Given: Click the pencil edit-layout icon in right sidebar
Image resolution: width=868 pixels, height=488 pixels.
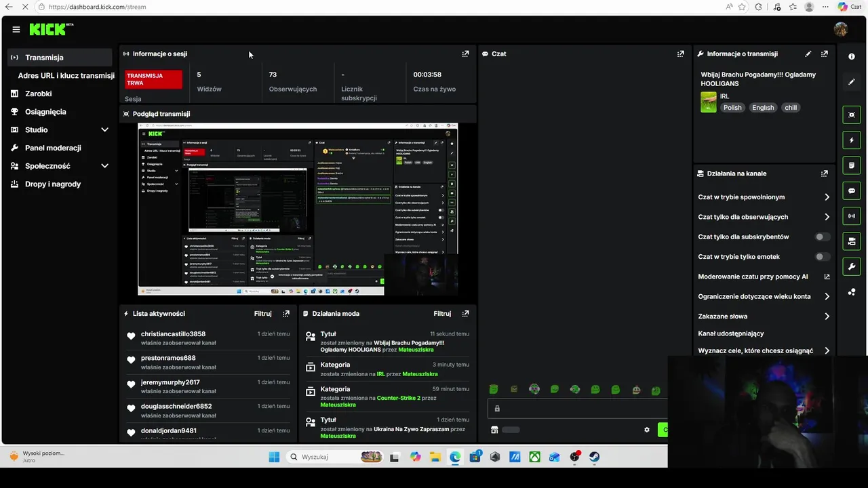Looking at the screenshot, I should [x=852, y=82].
